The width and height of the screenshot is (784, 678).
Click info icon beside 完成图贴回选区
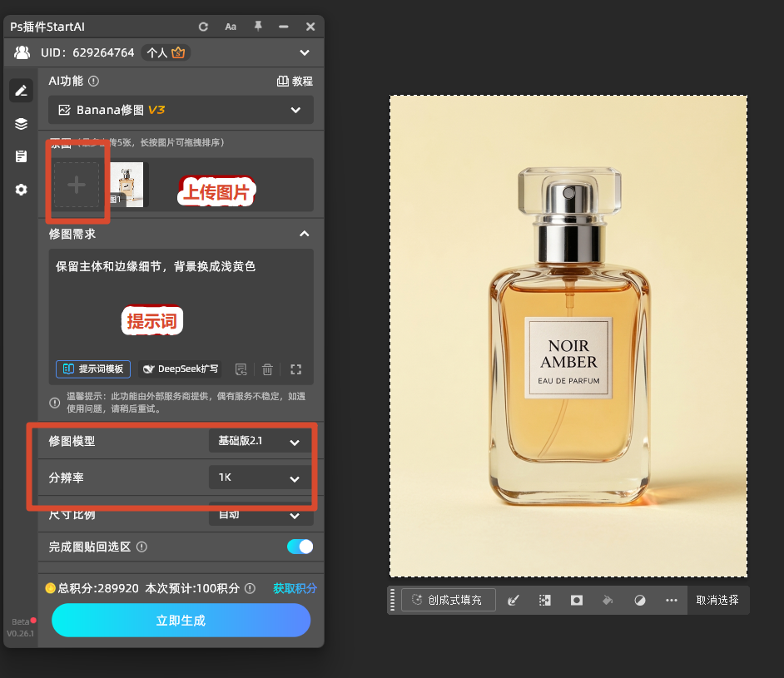pyautogui.click(x=142, y=547)
